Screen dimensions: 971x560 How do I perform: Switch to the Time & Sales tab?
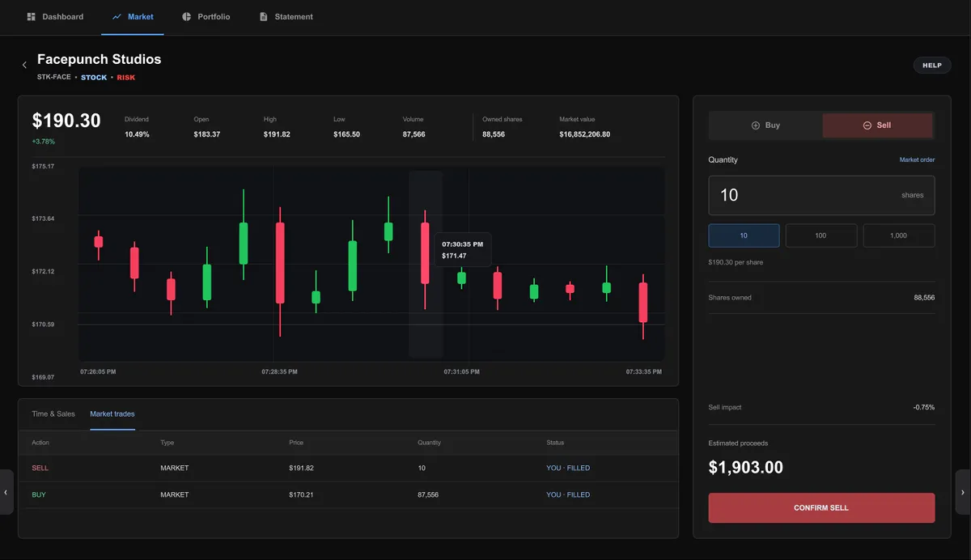pyautogui.click(x=53, y=414)
